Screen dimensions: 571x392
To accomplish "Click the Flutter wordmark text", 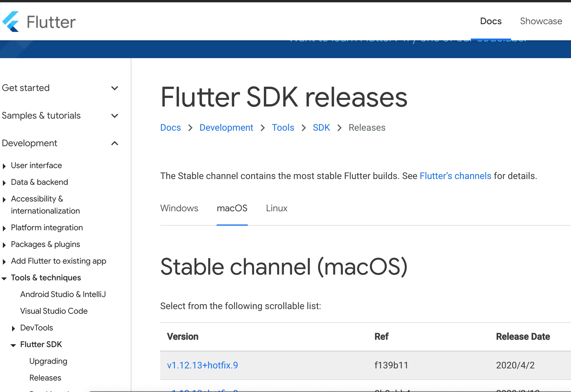I will (x=51, y=22).
